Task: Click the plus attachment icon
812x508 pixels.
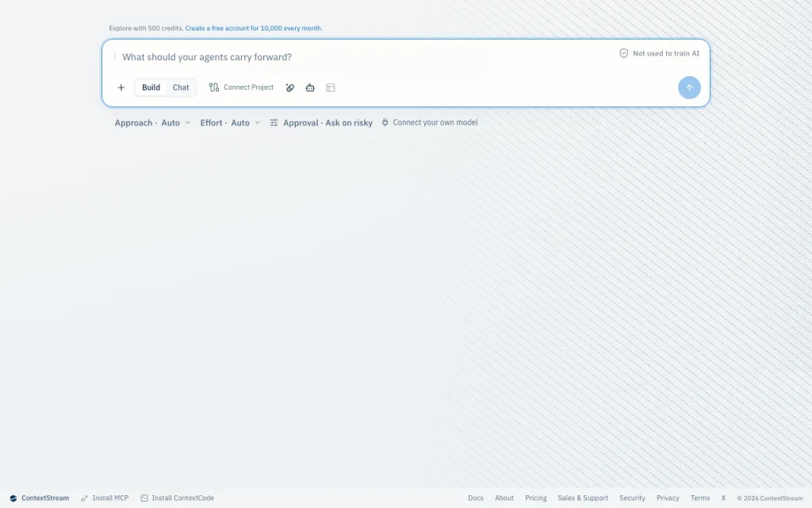Action: pyautogui.click(x=121, y=87)
